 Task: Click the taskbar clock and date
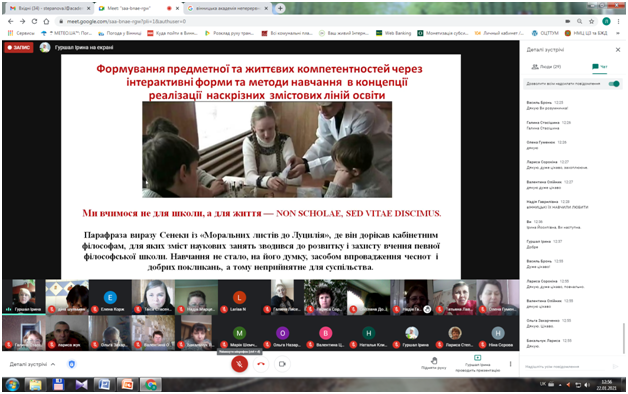606,385
